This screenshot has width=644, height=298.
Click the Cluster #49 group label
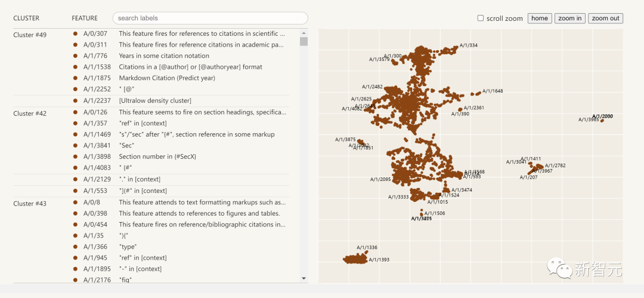[30, 35]
